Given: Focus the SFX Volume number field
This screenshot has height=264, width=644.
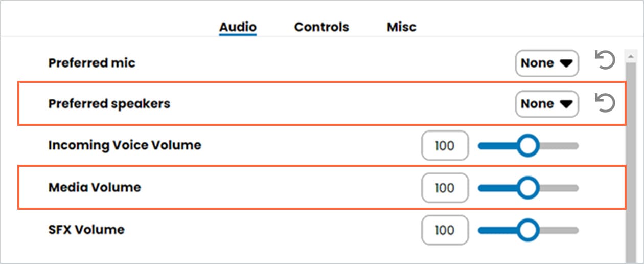Looking at the screenshot, I should [445, 231].
